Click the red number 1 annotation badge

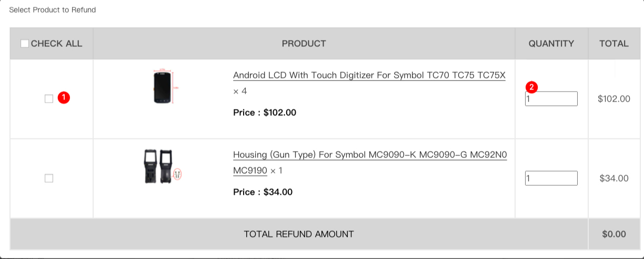point(64,98)
